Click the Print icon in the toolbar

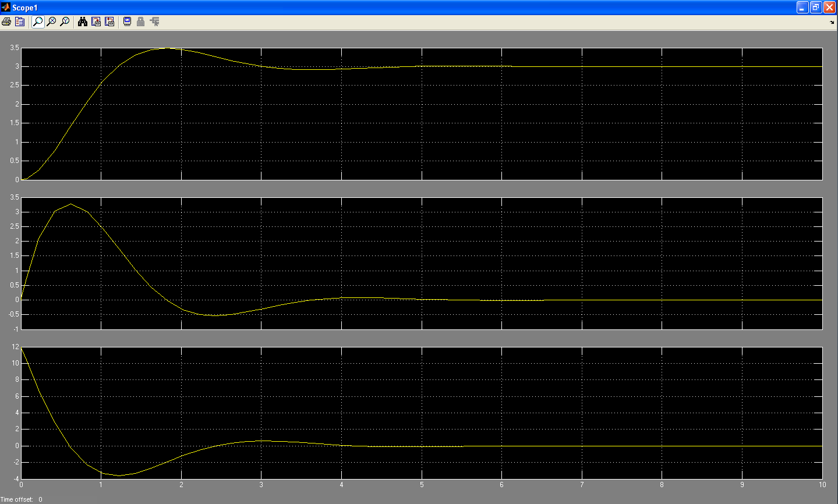(x=6, y=22)
